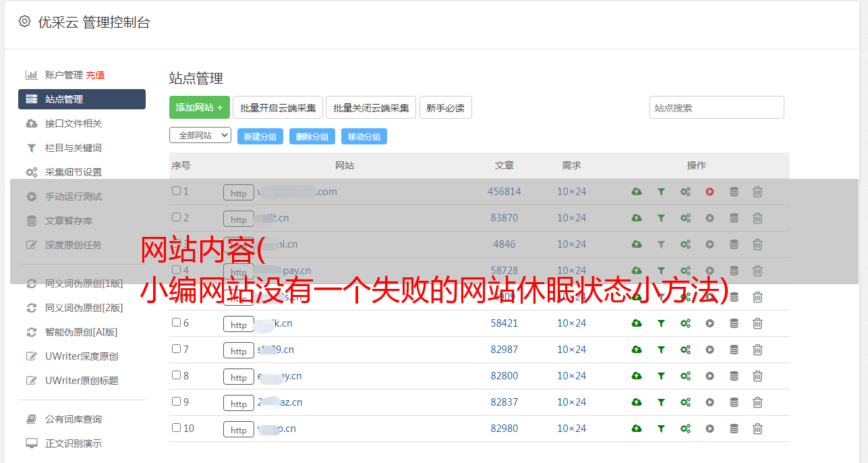
Task: Open 账户管理 in the sidebar
Action: (x=63, y=75)
